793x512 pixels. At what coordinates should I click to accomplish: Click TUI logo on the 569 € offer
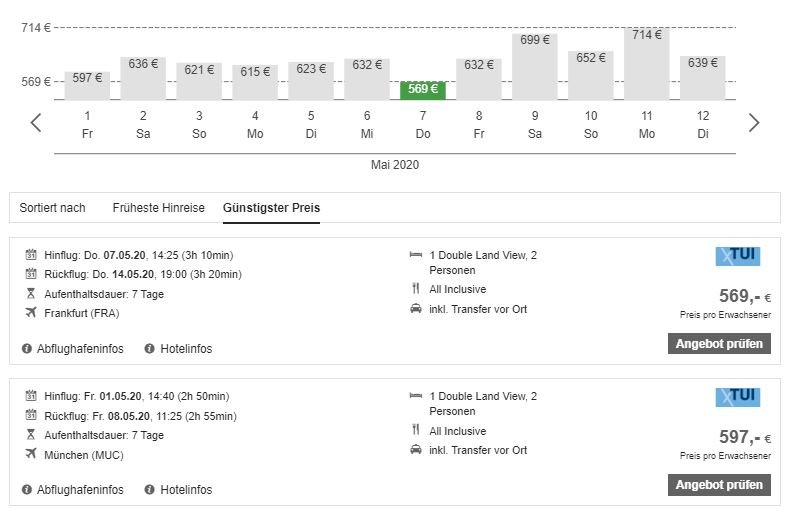tap(738, 256)
